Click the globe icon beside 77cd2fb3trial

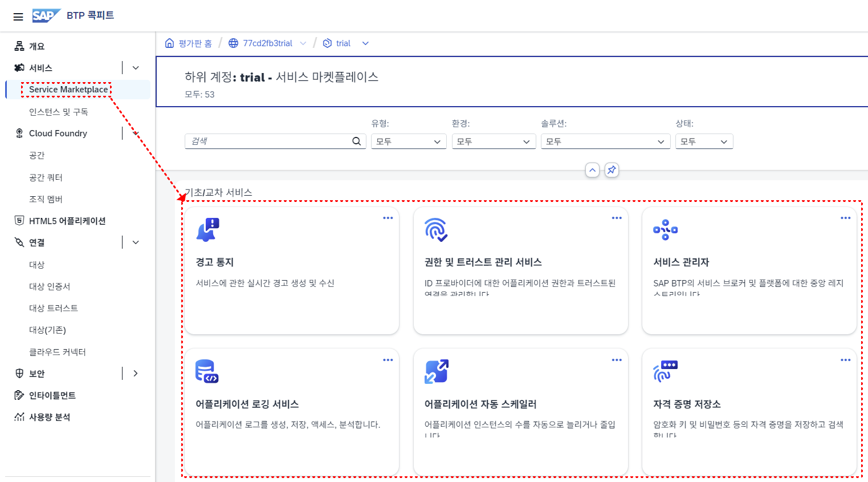[x=233, y=43]
